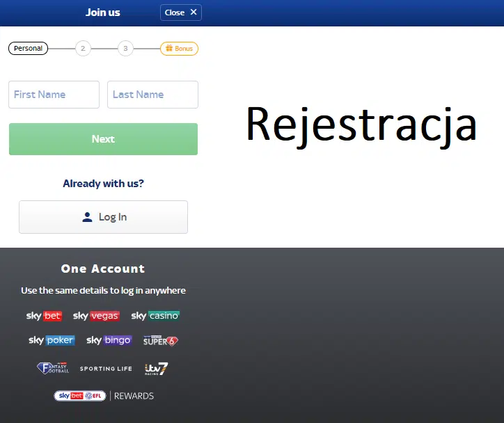
Task: Select the Personal step tab
Action: 29,49
